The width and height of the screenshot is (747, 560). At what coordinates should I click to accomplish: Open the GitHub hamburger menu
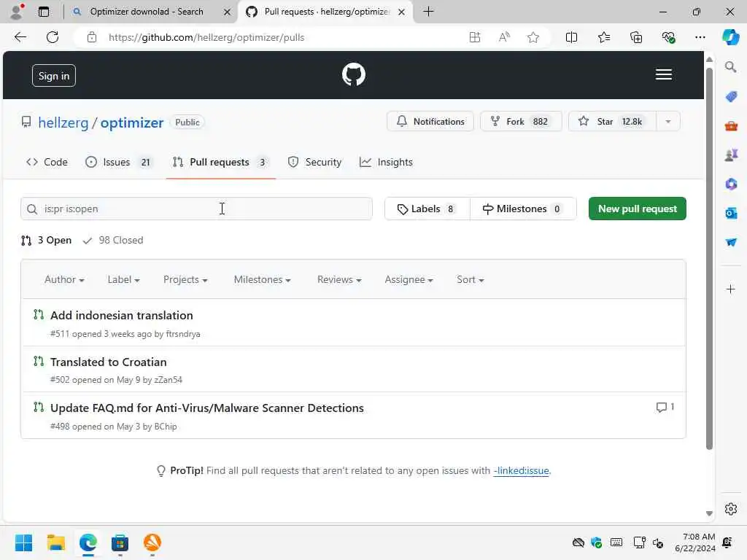[663, 75]
